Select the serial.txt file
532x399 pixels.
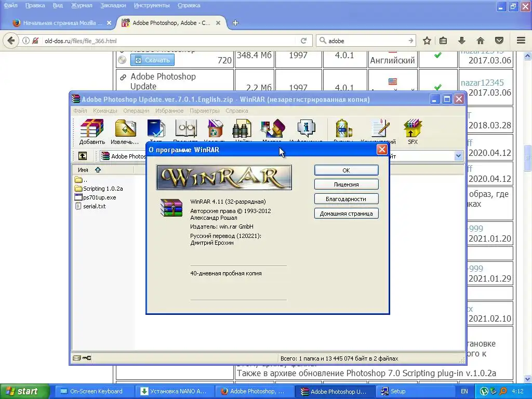tap(90, 206)
